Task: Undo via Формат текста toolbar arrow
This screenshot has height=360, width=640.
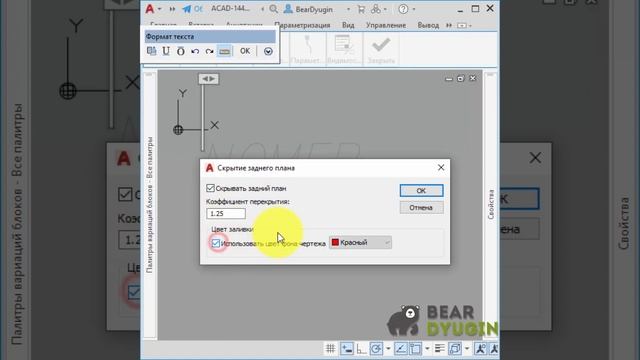Action: coord(195,51)
